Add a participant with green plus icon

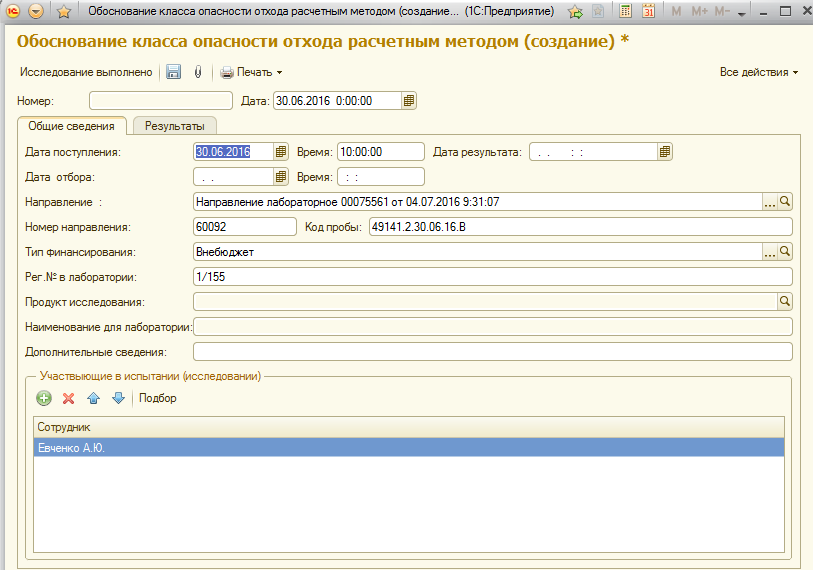click(44, 398)
